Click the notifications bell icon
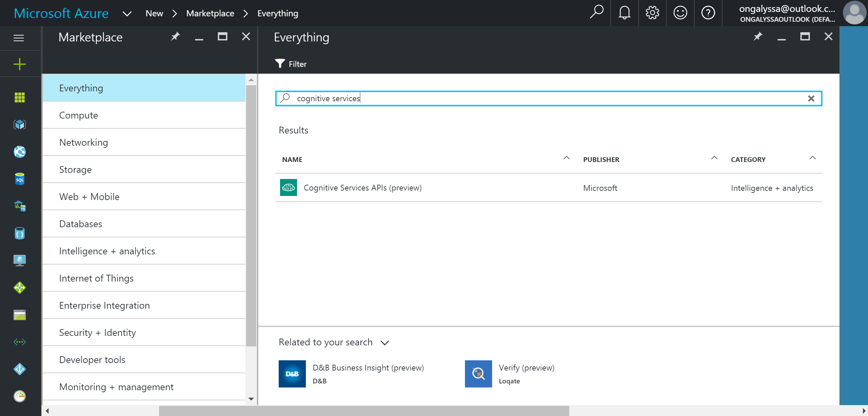Image resolution: width=868 pixels, height=416 pixels. [624, 13]
